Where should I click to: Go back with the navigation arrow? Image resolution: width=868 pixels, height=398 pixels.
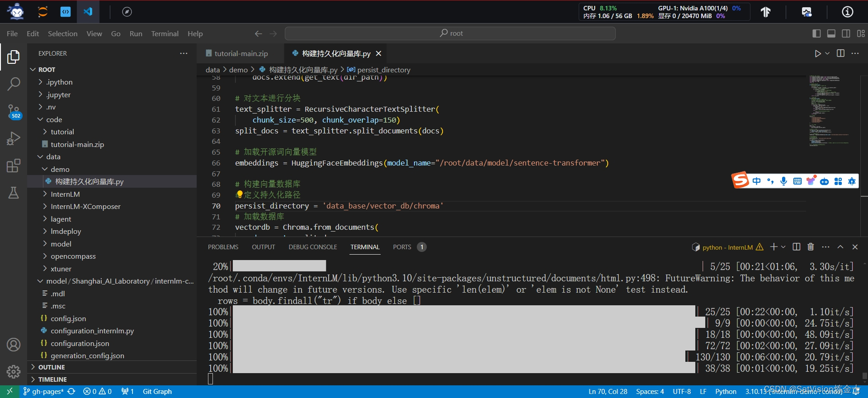(258, 33)
